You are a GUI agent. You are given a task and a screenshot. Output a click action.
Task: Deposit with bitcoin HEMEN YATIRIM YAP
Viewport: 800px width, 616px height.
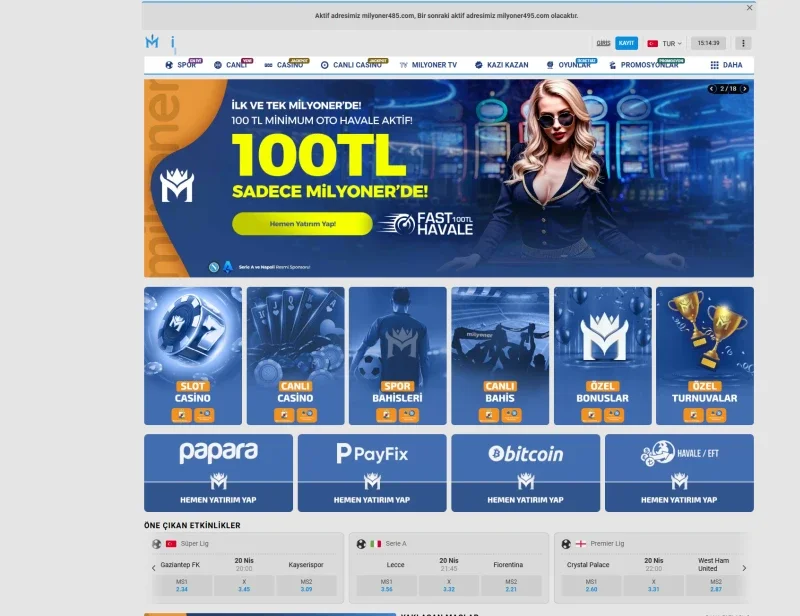pyautogui.click(x=526, y=473)
